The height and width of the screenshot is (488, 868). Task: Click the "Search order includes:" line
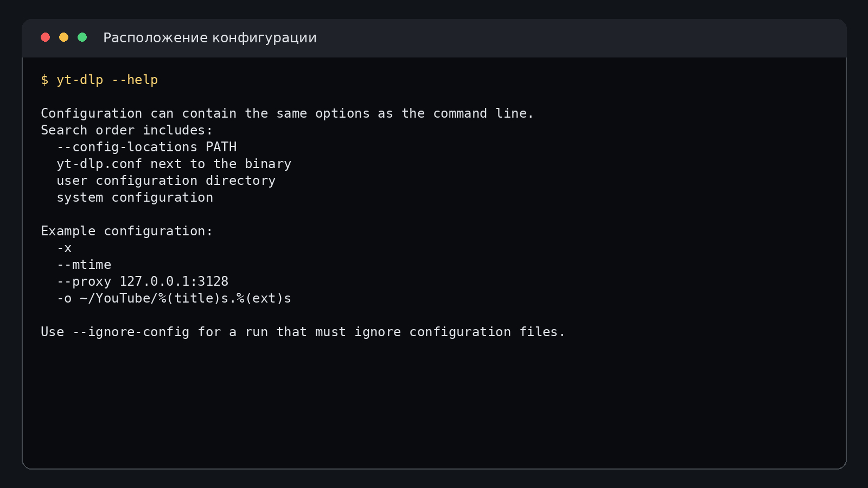point(127,130)
